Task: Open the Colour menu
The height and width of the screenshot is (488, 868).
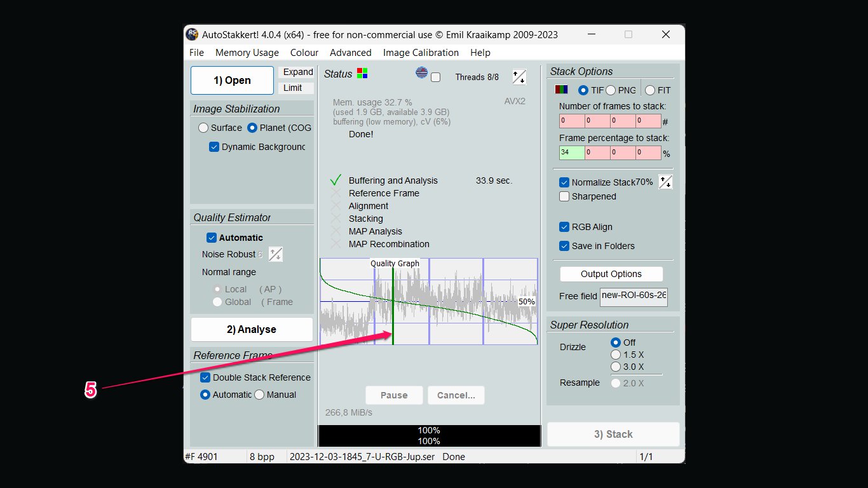Action: click(x=304, y=53)
